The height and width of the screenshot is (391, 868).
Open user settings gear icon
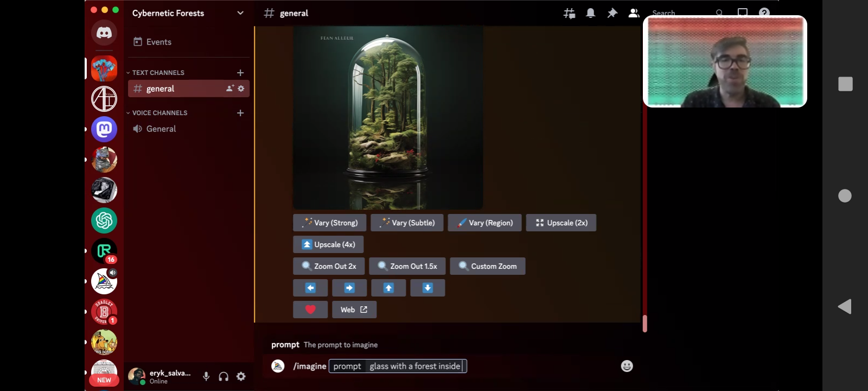241,376
